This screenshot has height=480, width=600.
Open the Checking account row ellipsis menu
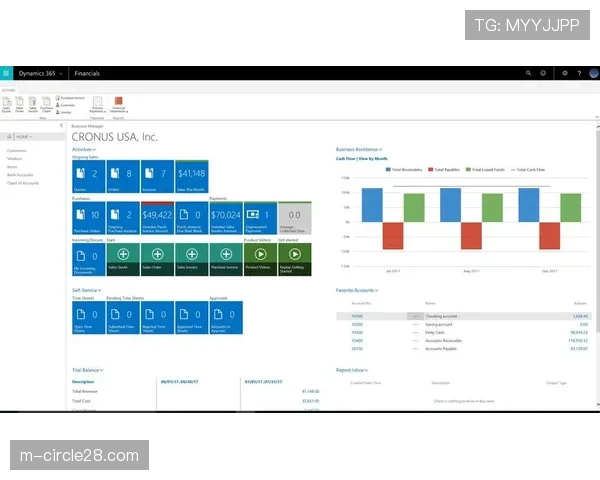(416, 316)
